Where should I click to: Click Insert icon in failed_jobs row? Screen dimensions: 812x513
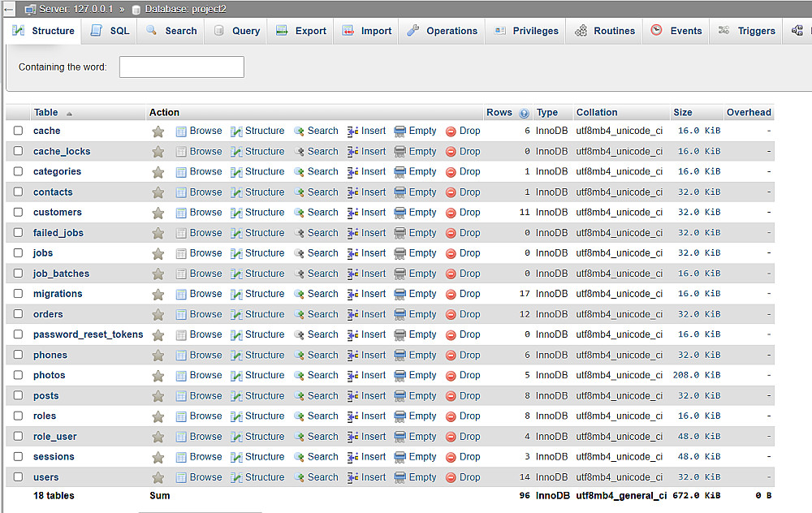pyautogui.click(x=352, y=234)
